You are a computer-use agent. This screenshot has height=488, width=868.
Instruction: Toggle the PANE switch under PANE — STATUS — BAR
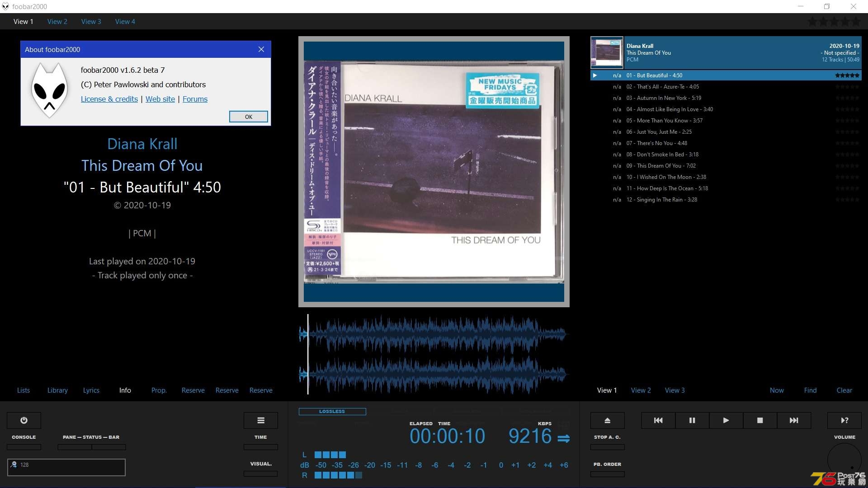(75, 447)
